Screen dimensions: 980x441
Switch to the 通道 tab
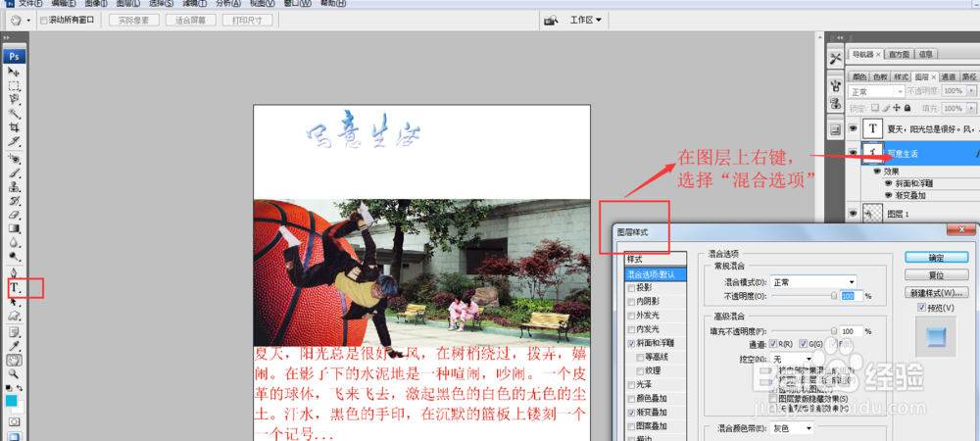948,76
